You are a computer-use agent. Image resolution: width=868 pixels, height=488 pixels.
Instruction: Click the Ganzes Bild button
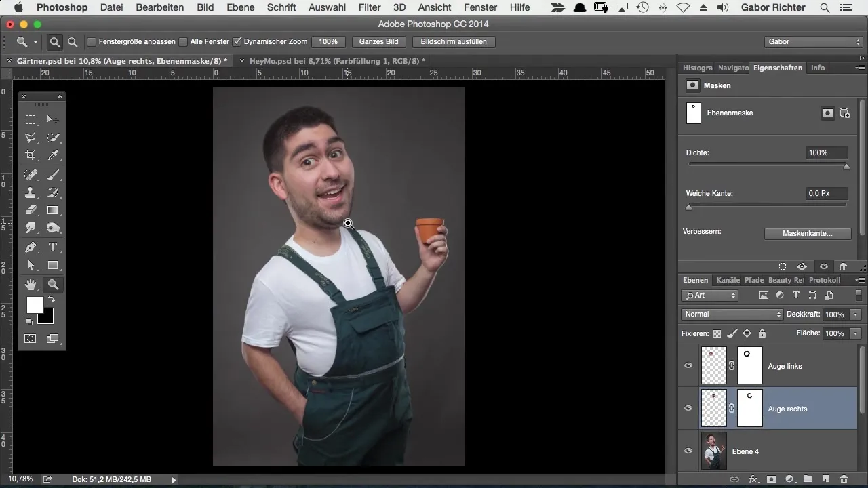[x=379, y=42]
